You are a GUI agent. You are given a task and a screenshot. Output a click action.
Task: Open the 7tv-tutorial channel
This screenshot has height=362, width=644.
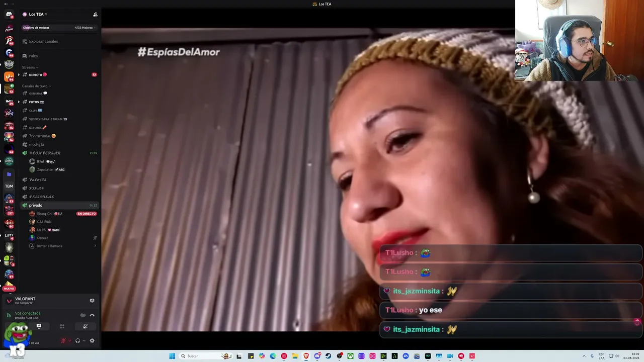click(59, 136)
